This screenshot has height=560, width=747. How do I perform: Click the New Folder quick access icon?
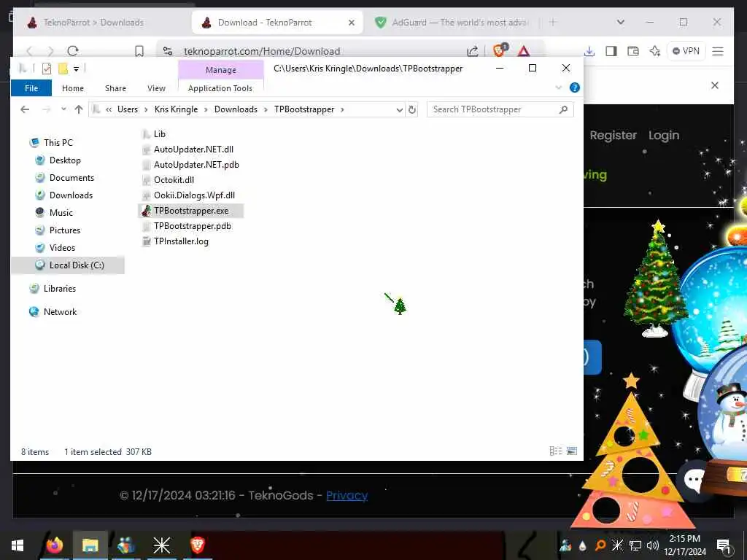coord(63,69)
